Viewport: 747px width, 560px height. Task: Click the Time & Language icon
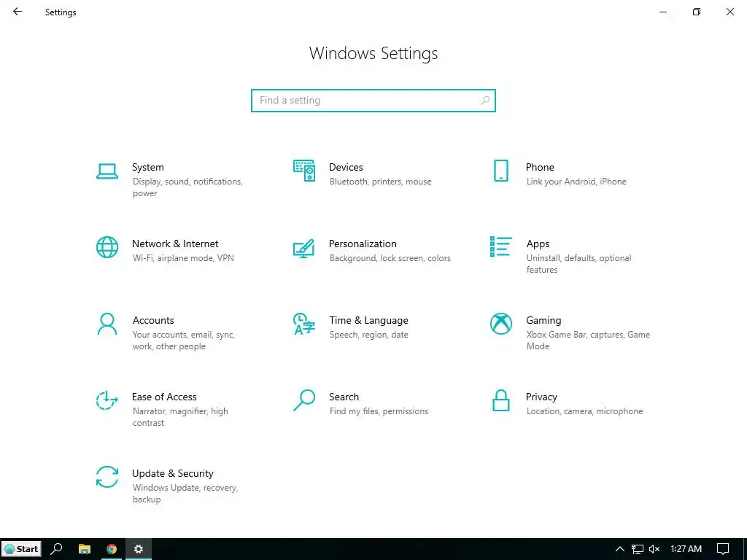(x=304, y=324)
